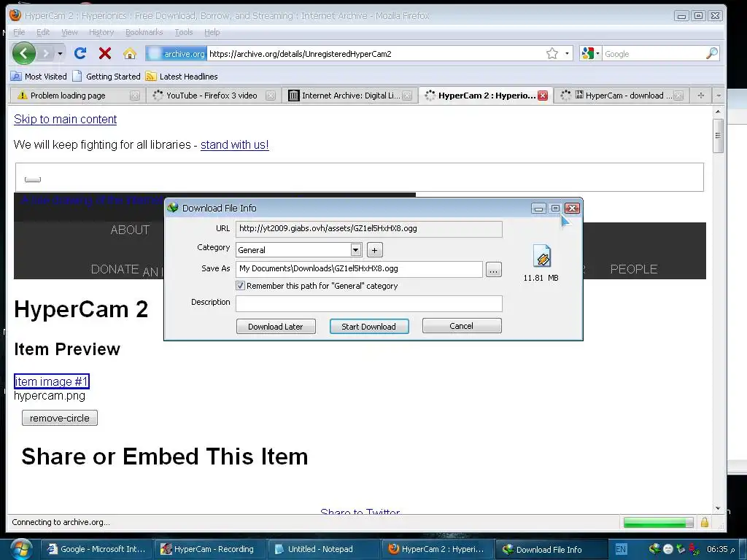The width and height of the screenshot is (747, 560).
Task: Click the Description text field
Action: coord(368,303)
